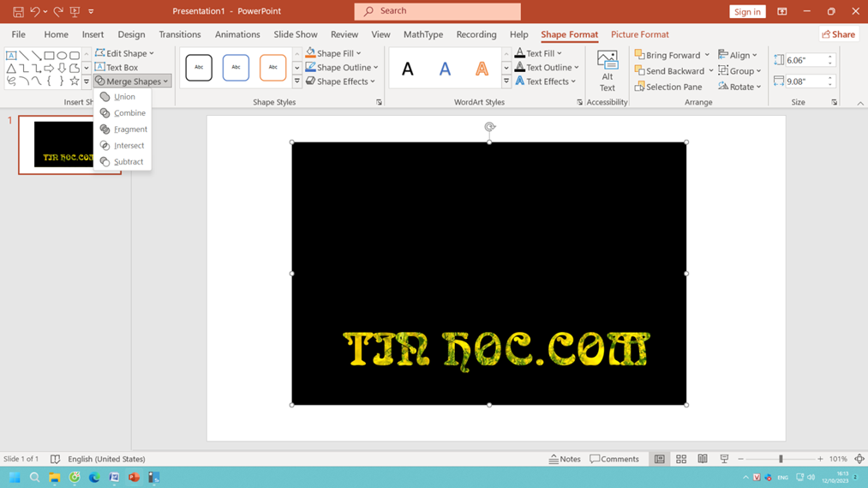Toggle the Notes pane in the status bar
The width and height of the screenshot is (868, 488).
point(564,460)
